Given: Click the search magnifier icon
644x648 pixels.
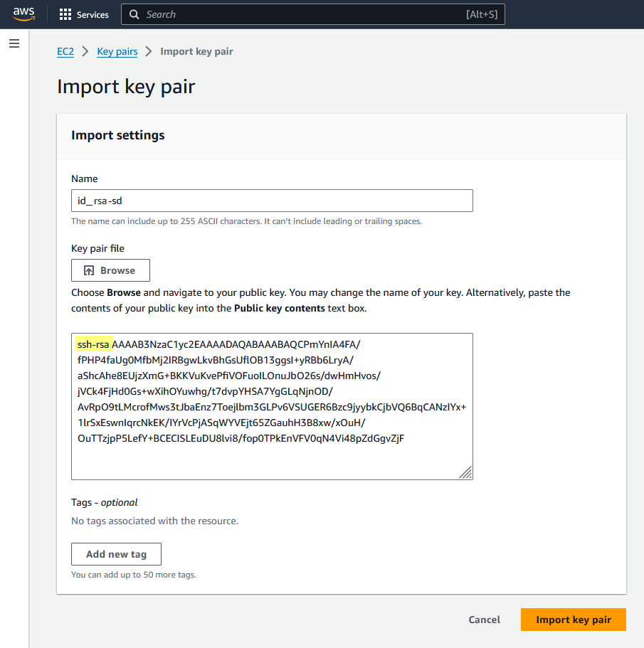Looking at the screenshot, I should coord(134,14).
